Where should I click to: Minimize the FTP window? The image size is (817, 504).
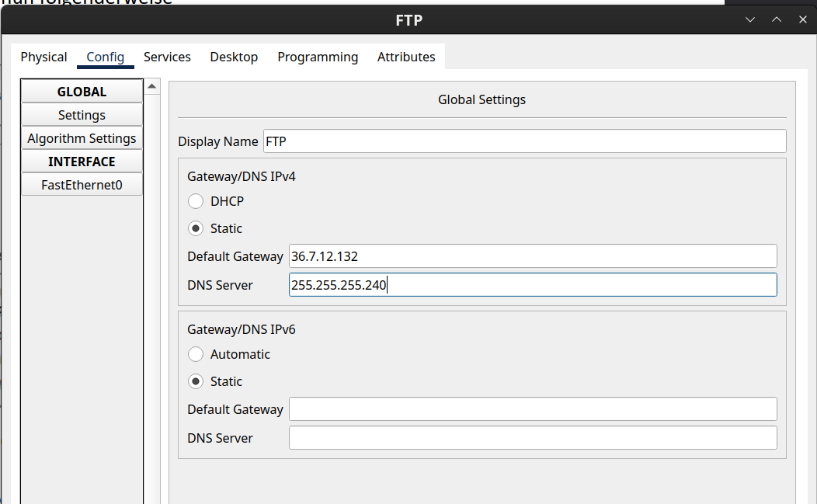pos(749,19)
